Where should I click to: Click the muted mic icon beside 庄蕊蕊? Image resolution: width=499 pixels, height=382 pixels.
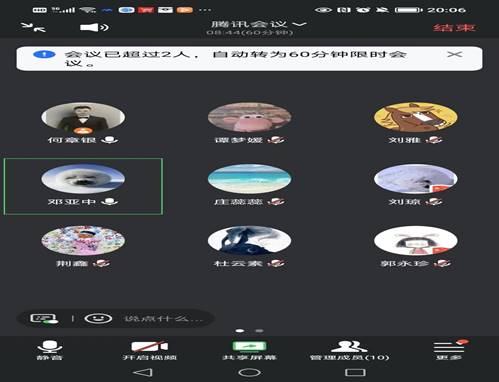(x=276, y=201)
